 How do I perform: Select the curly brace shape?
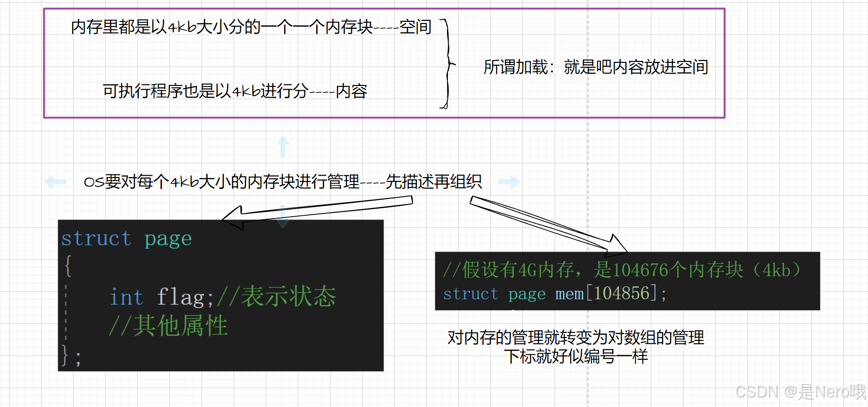point(447,64)
